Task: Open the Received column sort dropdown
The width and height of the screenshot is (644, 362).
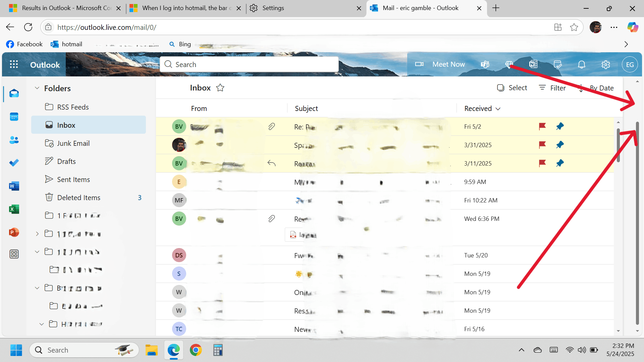Action: point(498,109)
